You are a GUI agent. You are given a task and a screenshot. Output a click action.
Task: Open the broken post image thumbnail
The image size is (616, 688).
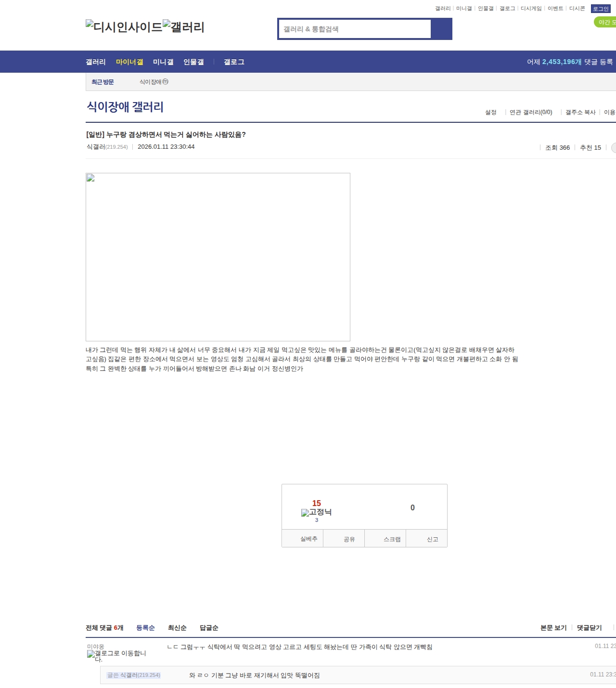coord(218,257)
